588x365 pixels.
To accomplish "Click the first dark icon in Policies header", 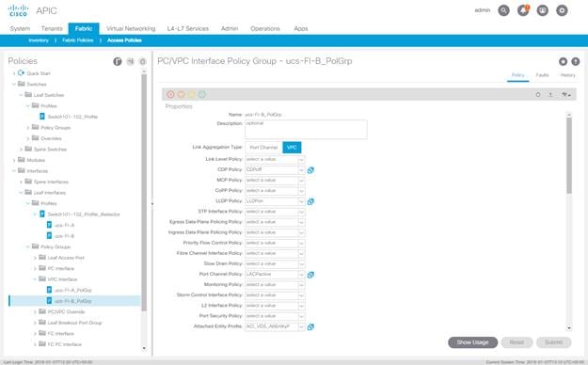I will click(x=118, y=61).
